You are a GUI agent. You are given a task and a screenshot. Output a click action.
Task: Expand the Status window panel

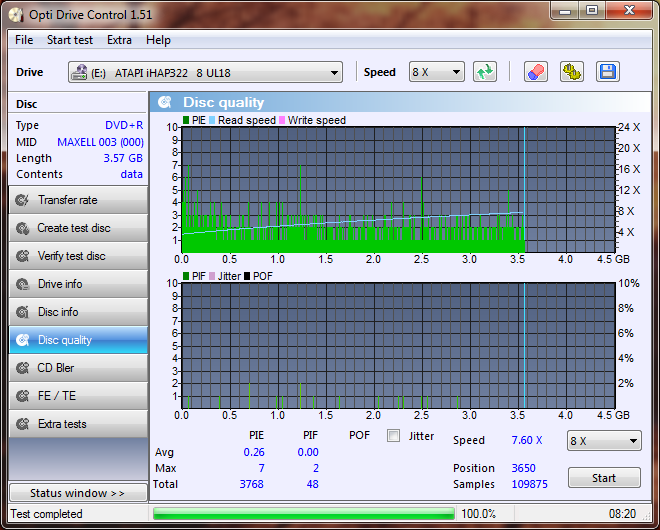point(78,493)
